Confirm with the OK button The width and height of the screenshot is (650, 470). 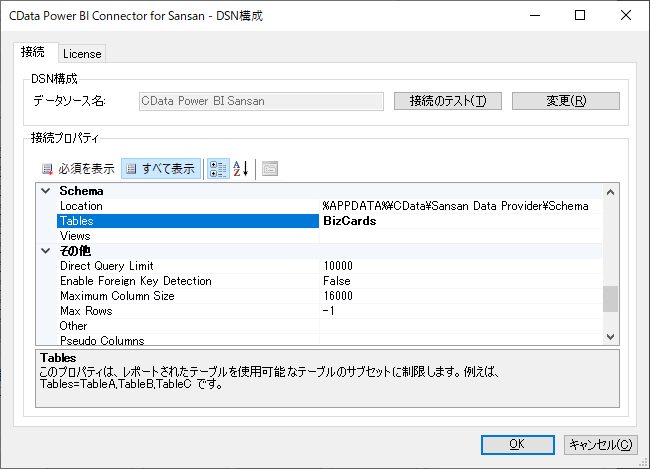(516, 444)
